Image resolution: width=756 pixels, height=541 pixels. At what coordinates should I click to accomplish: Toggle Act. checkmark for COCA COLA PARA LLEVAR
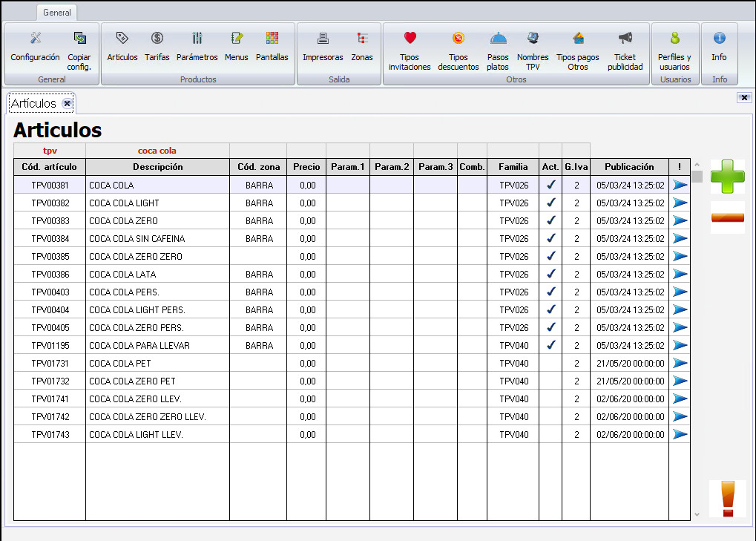(550, 345)
